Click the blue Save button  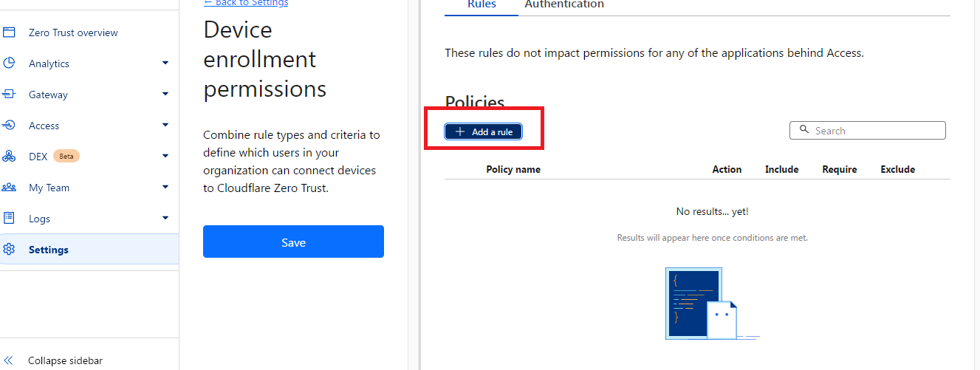coord(293,241)
